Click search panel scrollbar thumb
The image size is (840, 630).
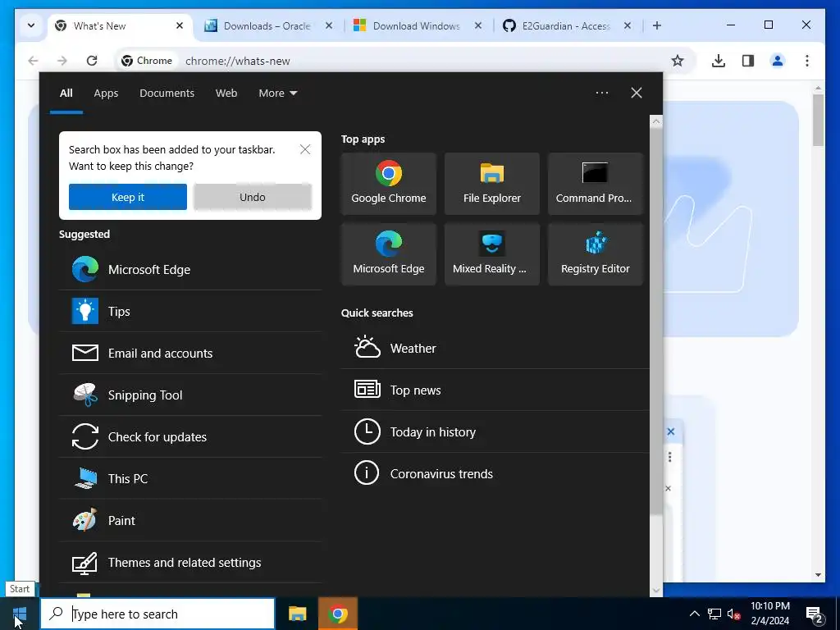click(656, 322)
